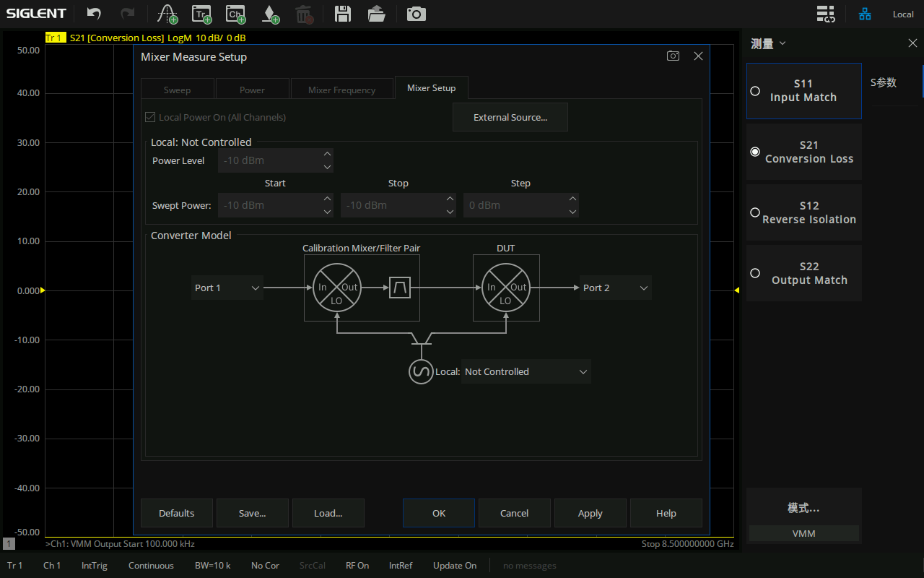Open the Local 'Not Controlled' source dropdown
The image size is (924, 578).
[x=526, y=371]
